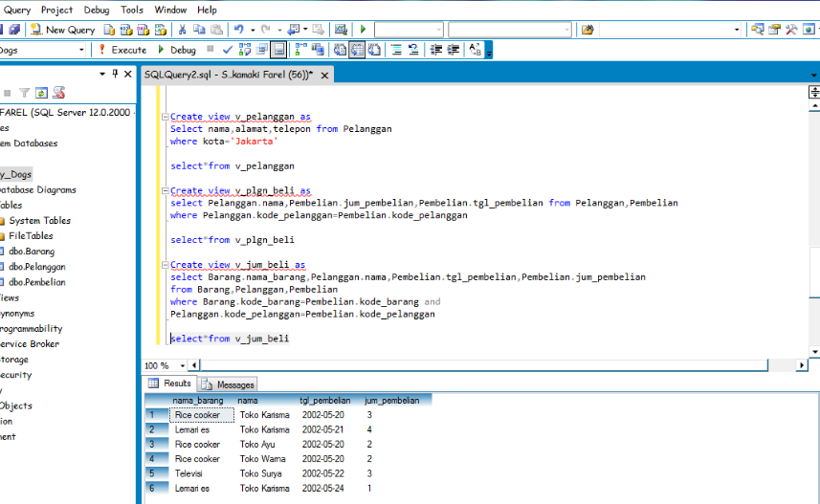
Task: Collapse Create view v_plgn_beli block
Action: click(x=165, y=191)
